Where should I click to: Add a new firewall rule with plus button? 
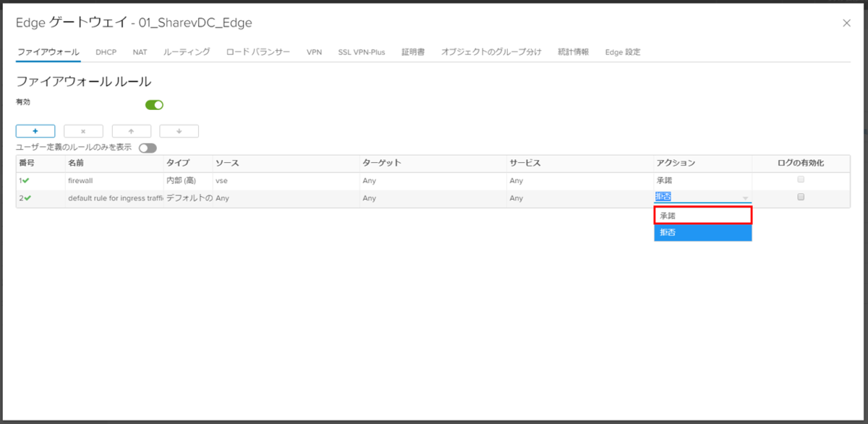pos(35,131)
